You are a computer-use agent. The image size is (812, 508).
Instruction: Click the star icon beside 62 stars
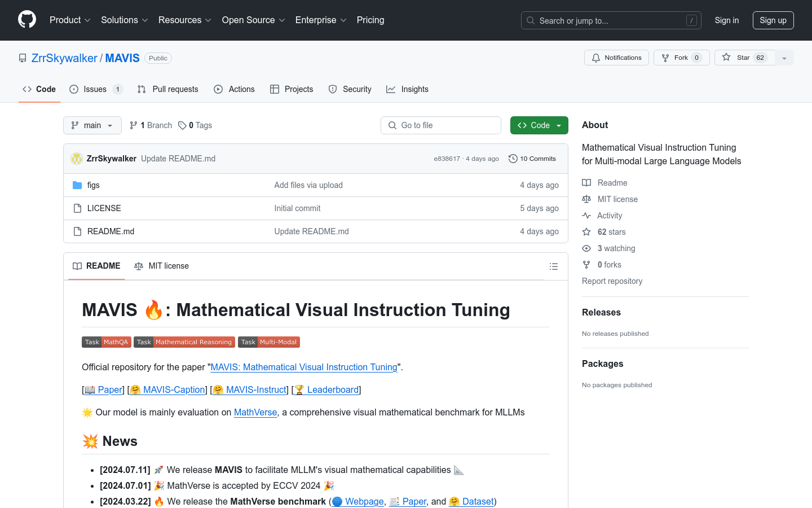[586, 232]
